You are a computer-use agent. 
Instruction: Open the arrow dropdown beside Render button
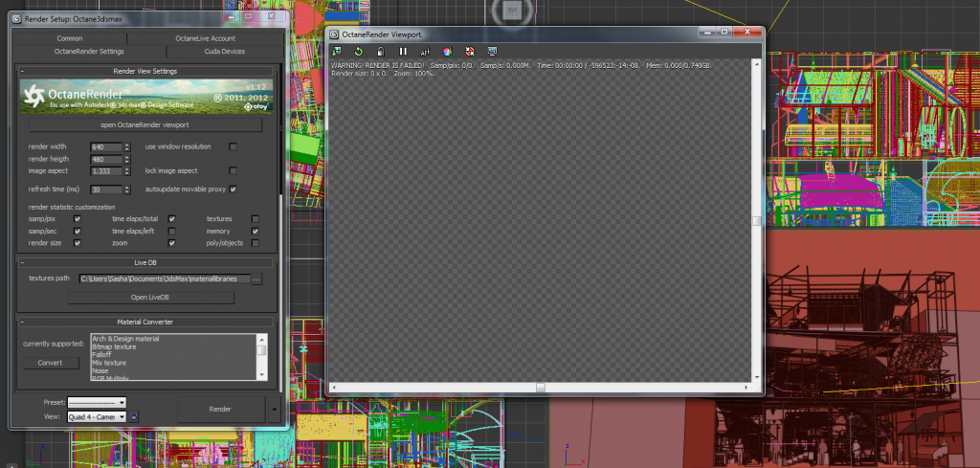[274, 410]
